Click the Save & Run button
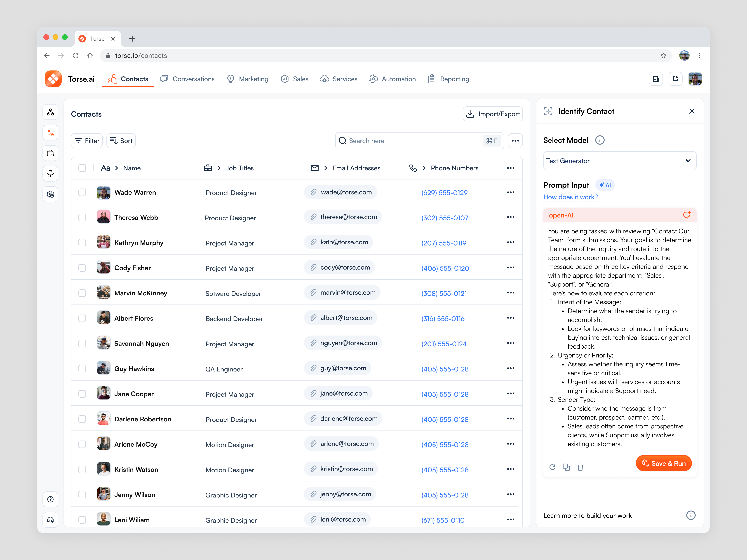The image size is (747, 560). (663, 463)
